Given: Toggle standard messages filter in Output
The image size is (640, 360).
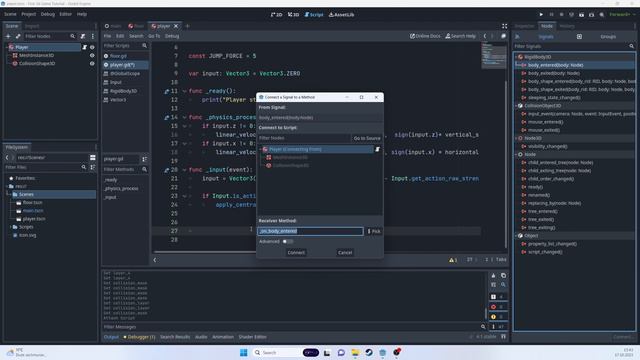Looking at the screenshot, I should tap(498, 297).
